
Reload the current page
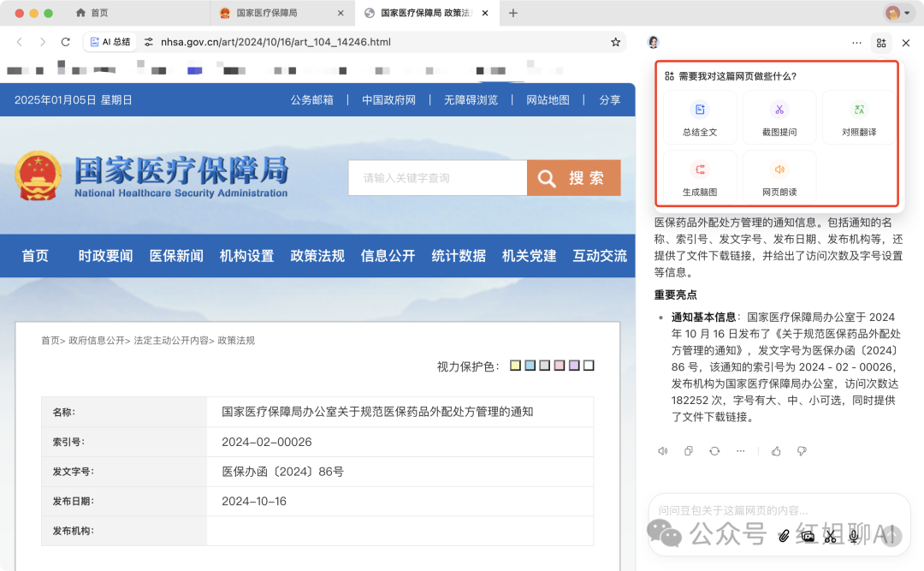[65, 42]
